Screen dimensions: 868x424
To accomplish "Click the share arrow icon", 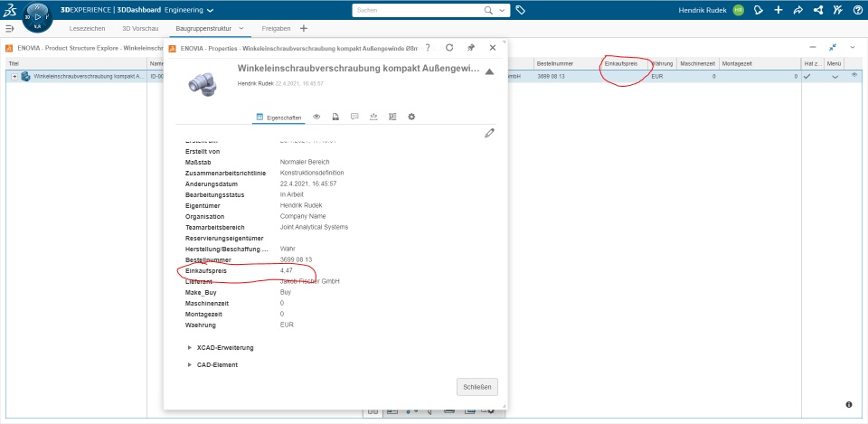I will point(797,10).
